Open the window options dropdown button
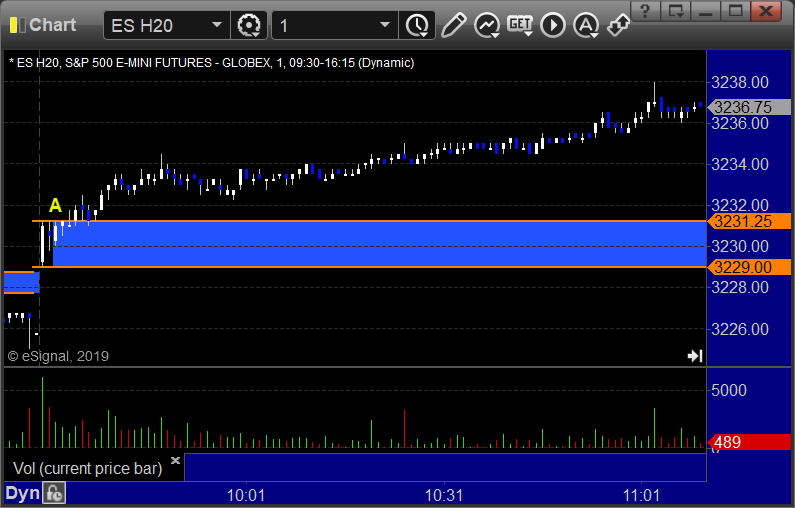 pos(676,11)
